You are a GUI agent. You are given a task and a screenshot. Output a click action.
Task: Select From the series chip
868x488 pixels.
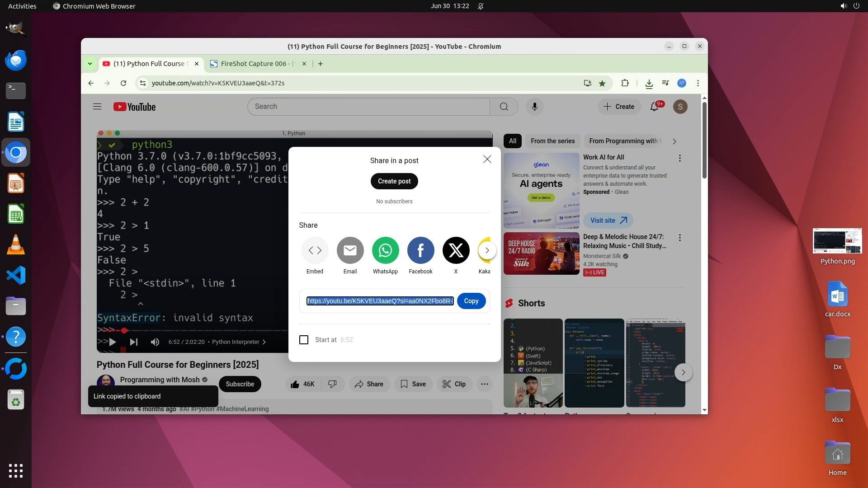click(x=552, y=141)
